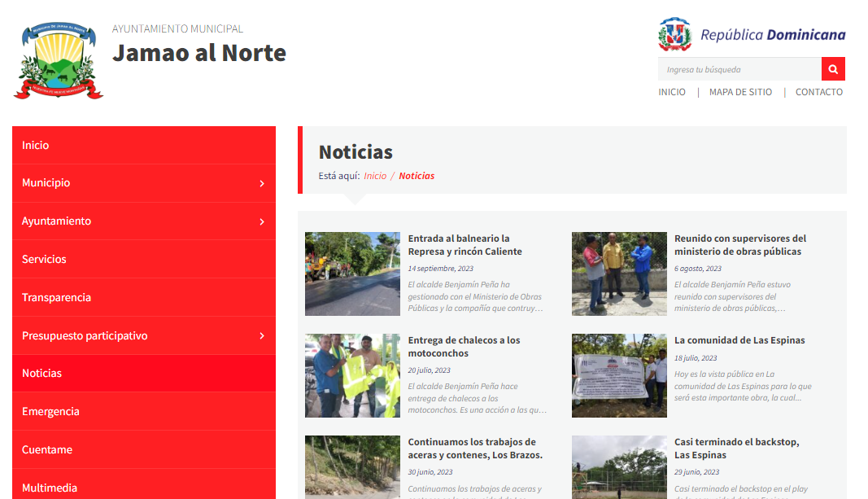
Task: Click the red search magnifier button
Action: pyautogui.click(x=833, y=69)
